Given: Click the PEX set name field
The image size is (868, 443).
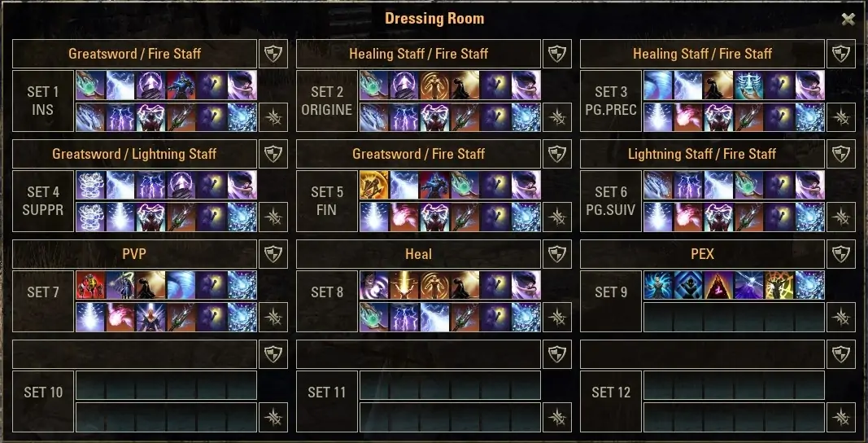Looking at the screenshot, I should [703, 254].
